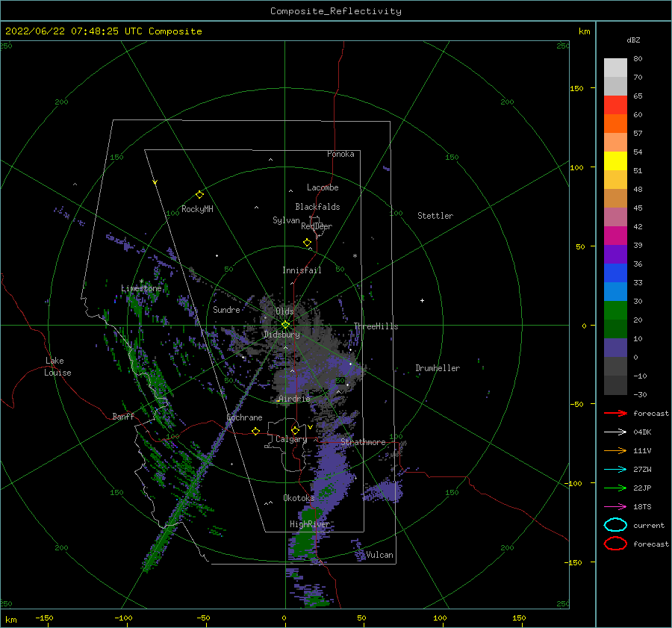This screenshot has height=628, width=672.
Task: Click the yellow diamond marker above Calgary label
Action: tap(295, 430)
